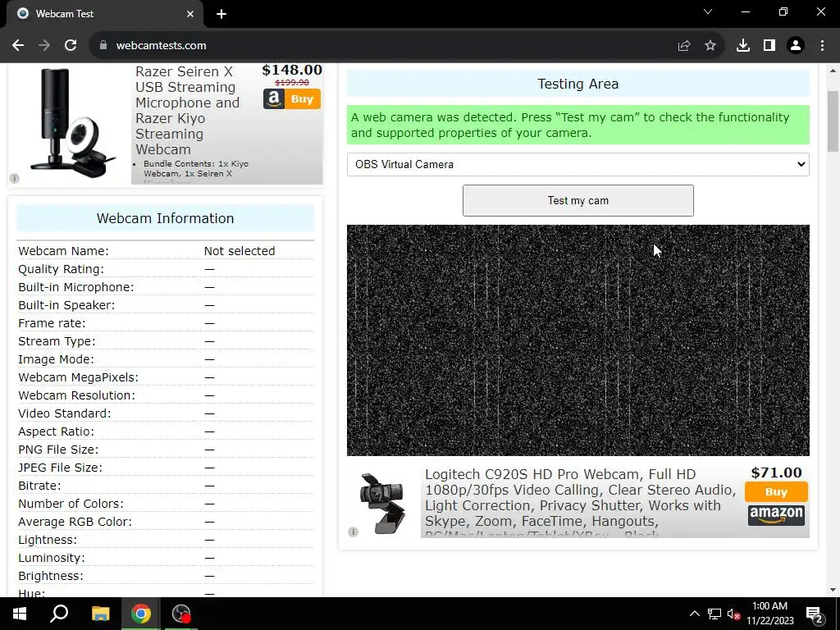The height and width of the screenshot is (630, 840).
Task: Click the network icon in system tray
Action: [714, 614]
